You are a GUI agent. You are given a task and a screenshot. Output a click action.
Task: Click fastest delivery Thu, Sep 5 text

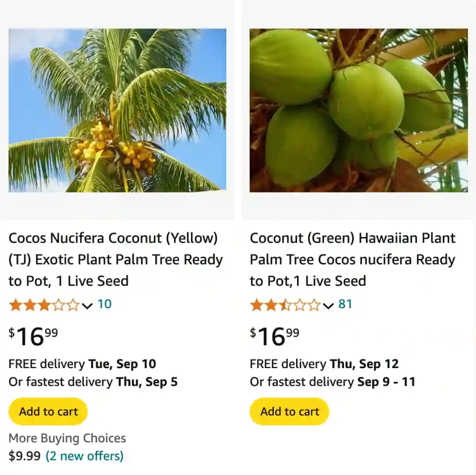(x=93, y=382)
